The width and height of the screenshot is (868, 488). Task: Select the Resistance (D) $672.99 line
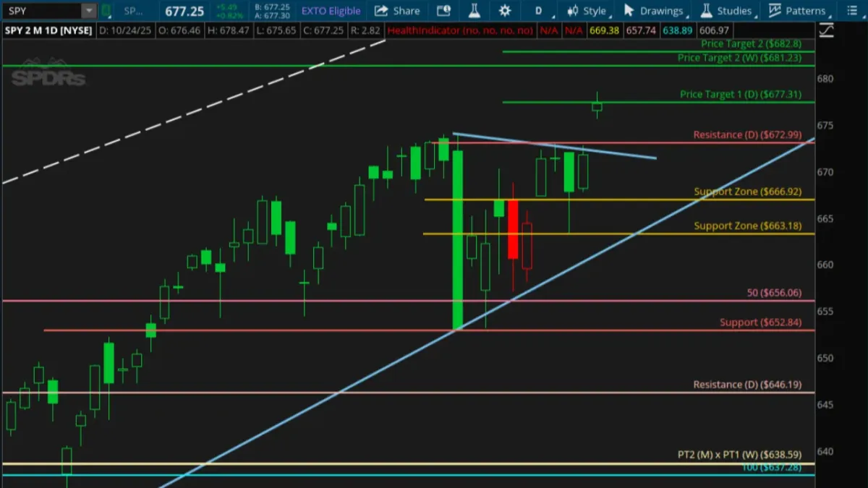click(747, 135)
